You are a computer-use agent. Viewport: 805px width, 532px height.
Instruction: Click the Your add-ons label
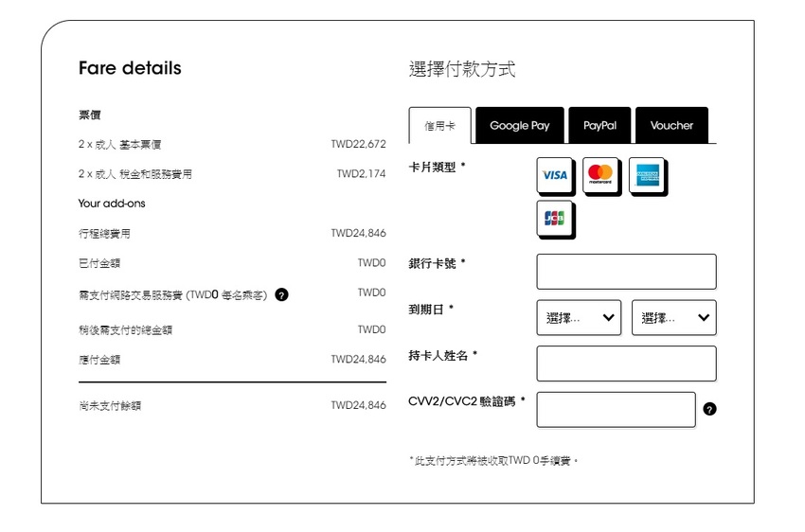pos(112,204)
